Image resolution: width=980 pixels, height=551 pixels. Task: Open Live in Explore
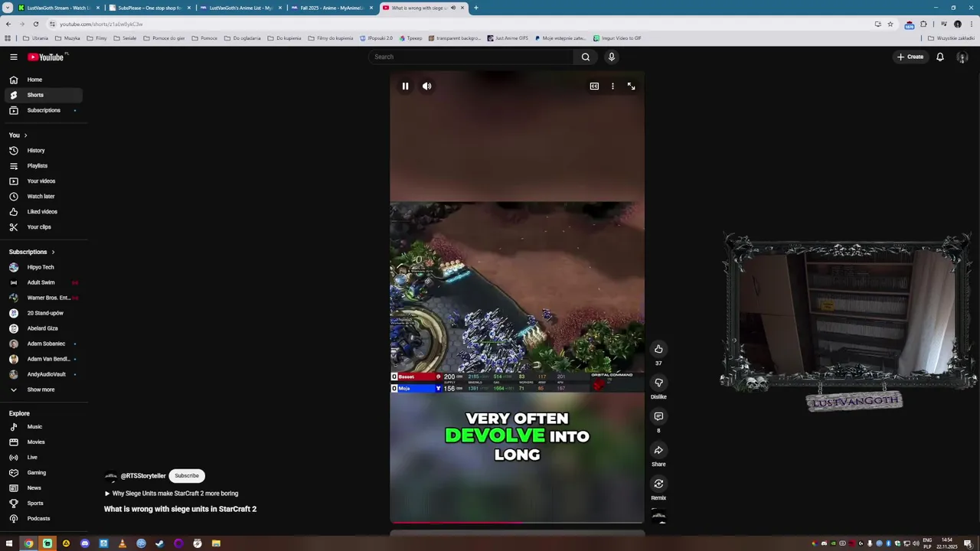[x=42, y=458]
